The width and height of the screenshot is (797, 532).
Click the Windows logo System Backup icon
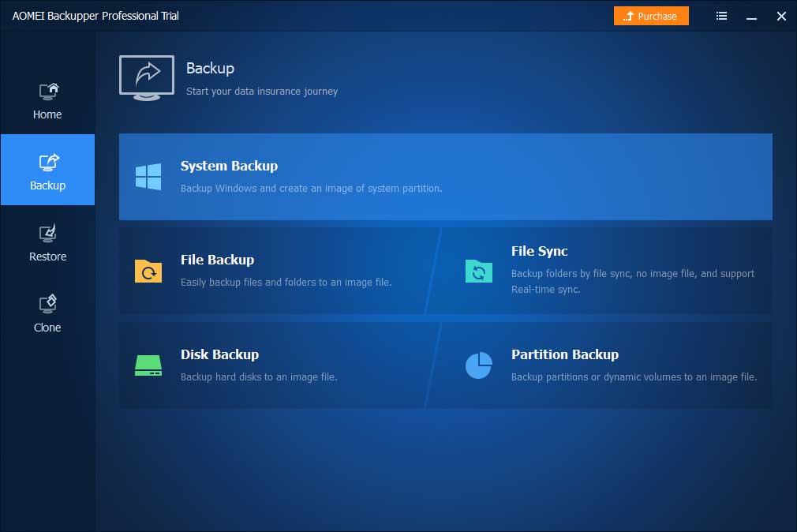click(x=148, y=177)
